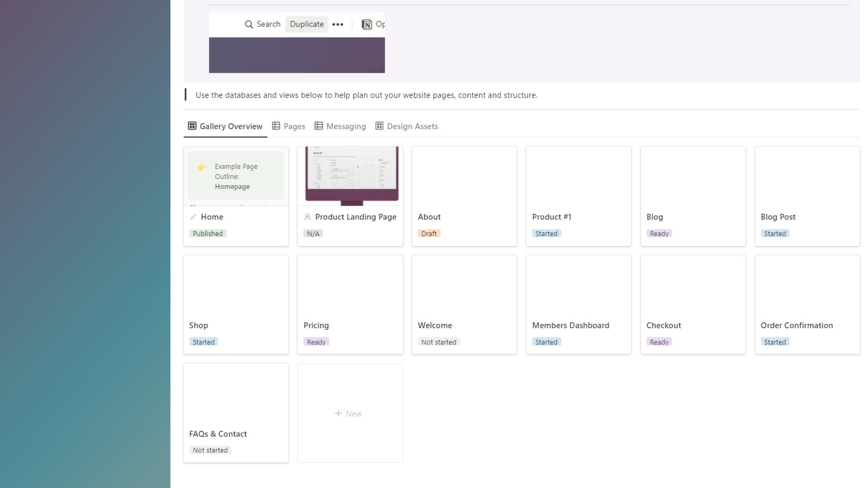Image resolution: width=868 pixels, height=488 pixels.
Task: Open the About page card
Action: point(464,196)
